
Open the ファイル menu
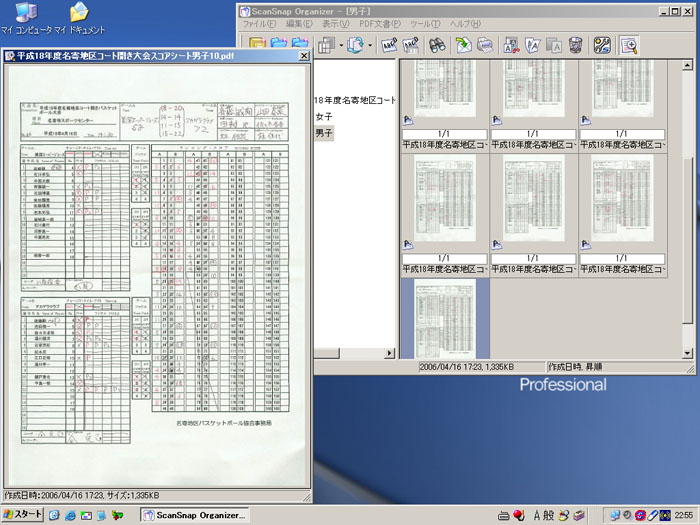pyautogui.click(x=259, y=23)
